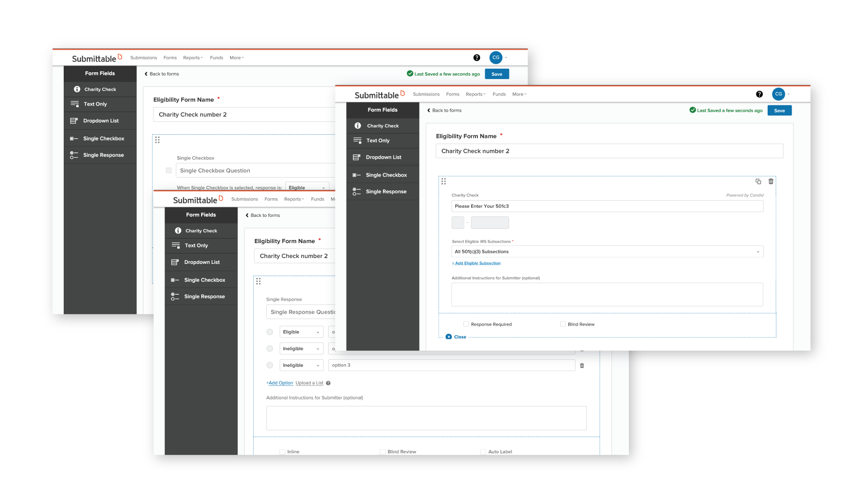Open the Funds menu in the right window
The image size is (868, 488).
coord(499,94)
